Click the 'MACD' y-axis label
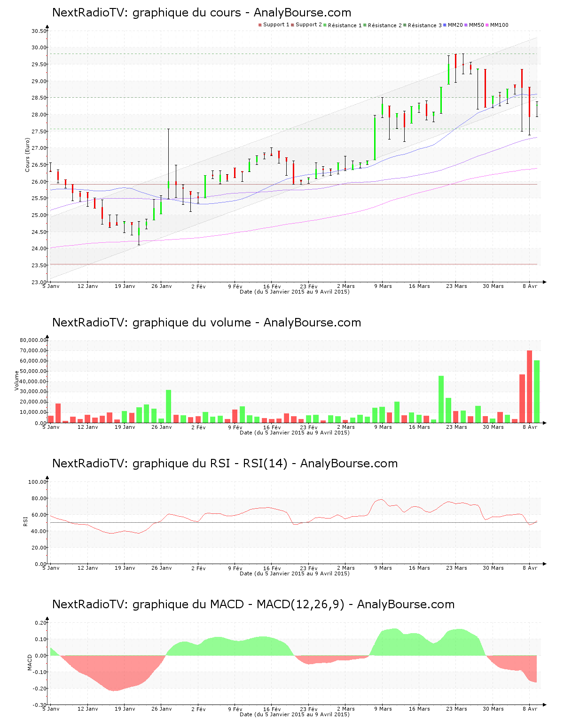Viewport: 564px width, 728px height. (30, 662)
